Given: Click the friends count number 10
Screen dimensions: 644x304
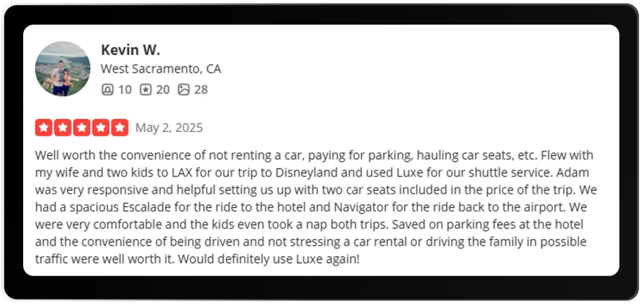Looking at the screenshot, I should (125, 90).
